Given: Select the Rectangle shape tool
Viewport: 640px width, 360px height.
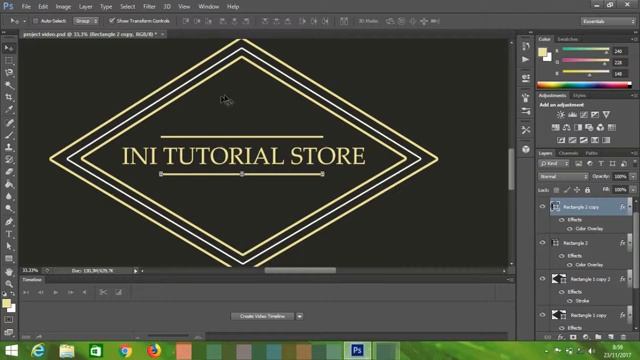Looking at the screenshot, I should coord(9,259).
